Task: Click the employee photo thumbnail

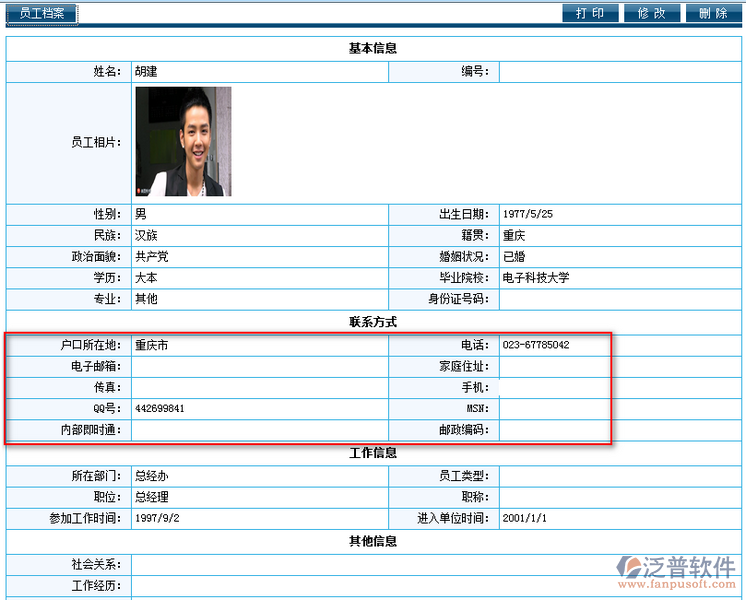Action: [184, 141]
